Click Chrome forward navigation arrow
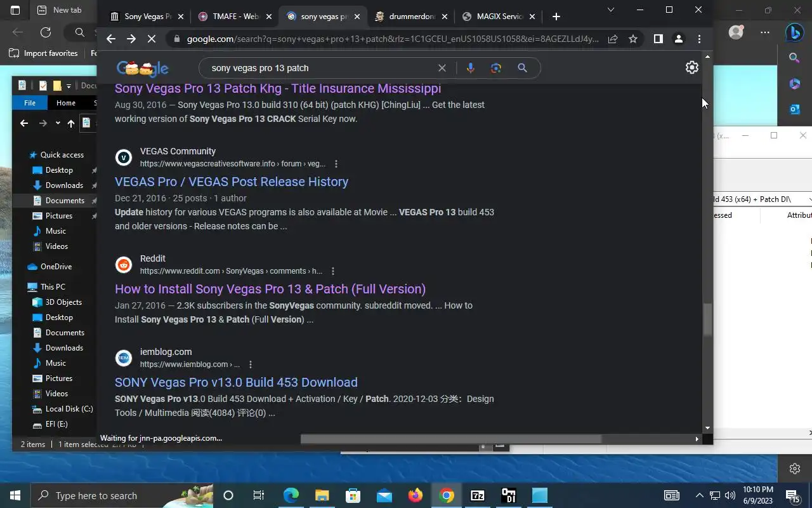The image size is (812, 508). pos(131,39)
